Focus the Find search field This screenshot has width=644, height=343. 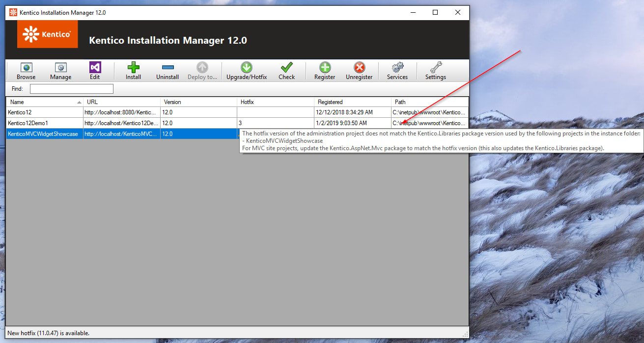[x=72, y=89]
